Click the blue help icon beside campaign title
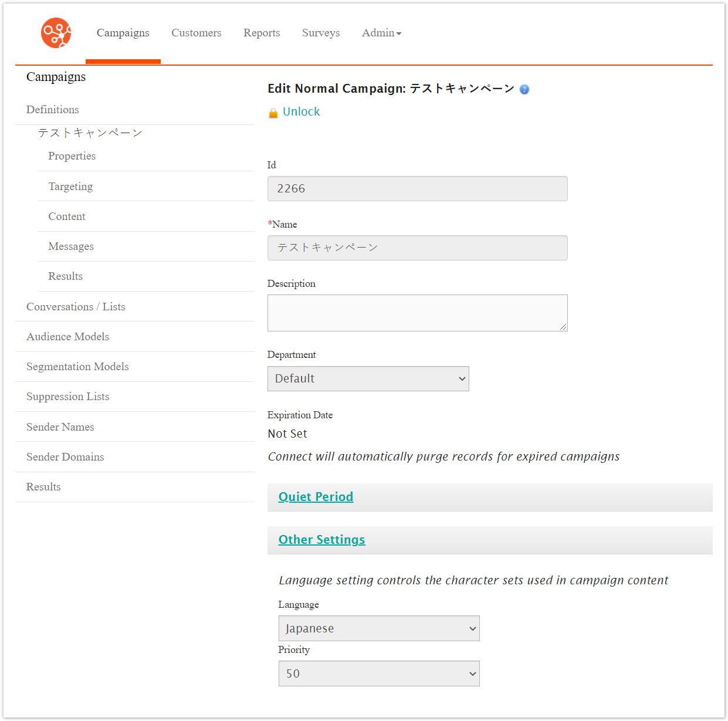Screen dimensions: 728x721 524,89
